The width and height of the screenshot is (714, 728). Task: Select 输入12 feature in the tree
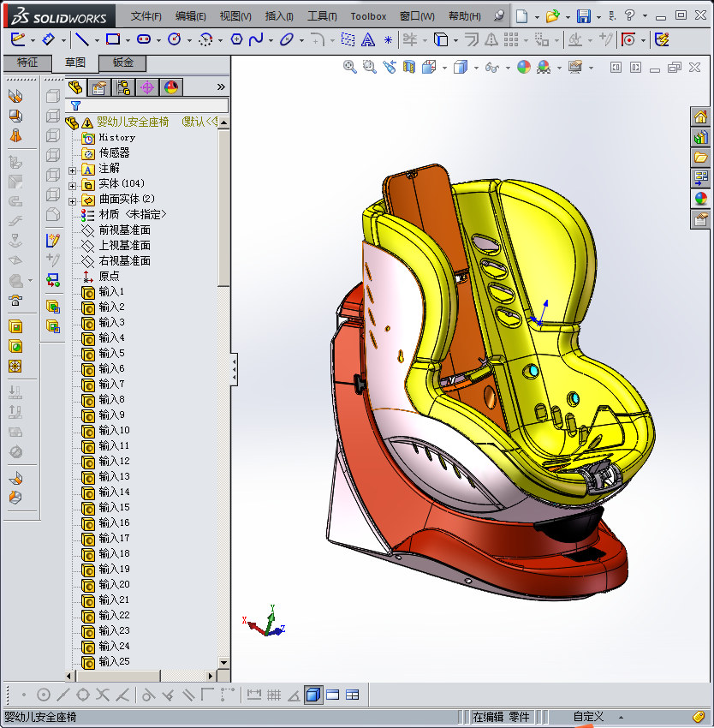[x=114, y=461]
